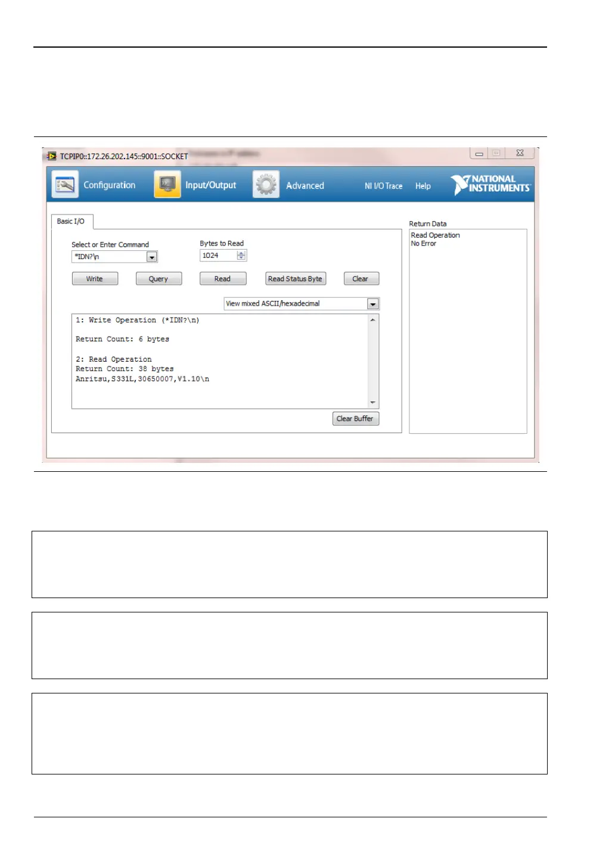Adjust the Bytes to Read stepper
615x868 pixels.
pos(241,256)
